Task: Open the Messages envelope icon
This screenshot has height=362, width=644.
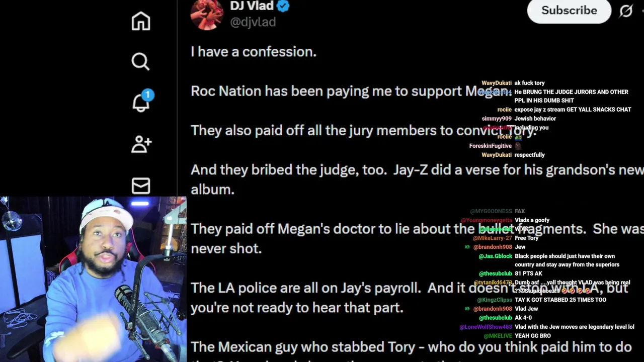Action: tap(141, 186)
